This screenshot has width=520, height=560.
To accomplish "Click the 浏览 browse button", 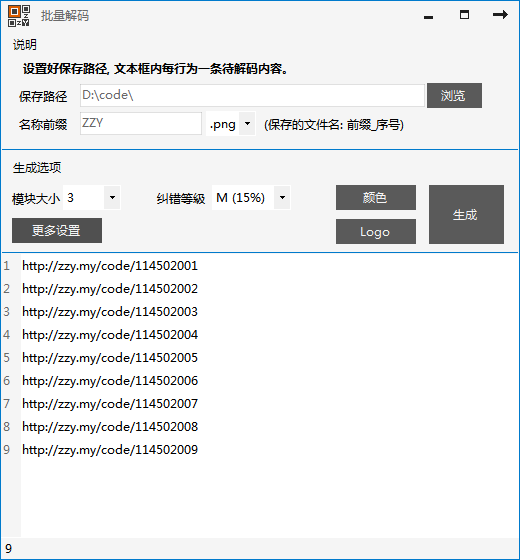I will [x=454, y=95].
